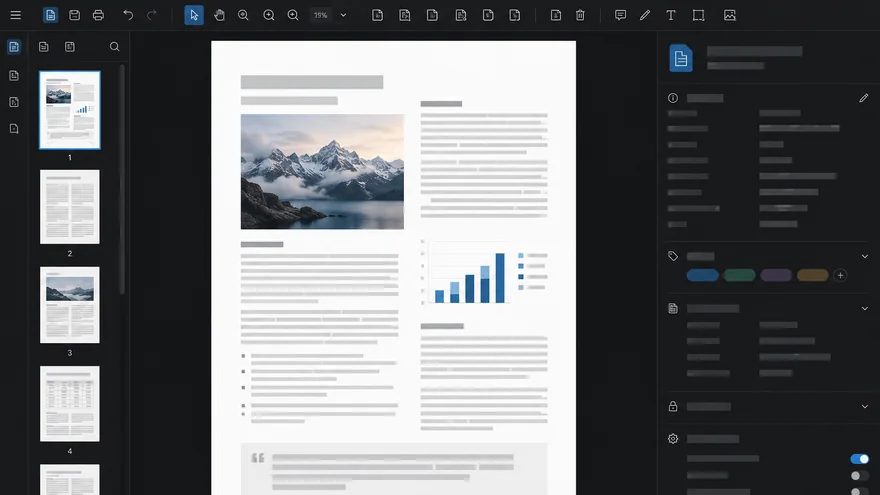Switch to the second thumbnail panel tab
This screenshot has width=880, height=495.
coord(44,47)
